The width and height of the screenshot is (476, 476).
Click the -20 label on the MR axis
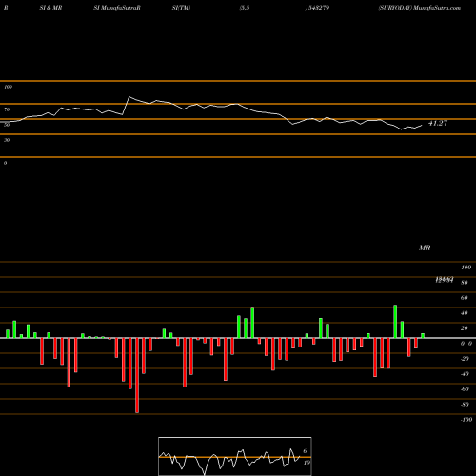[465, 359]
